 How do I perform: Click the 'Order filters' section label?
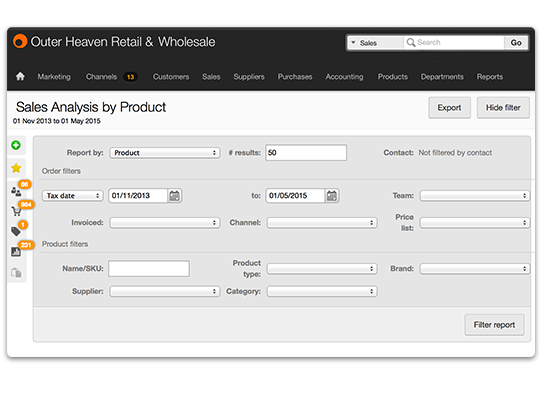[61, 171]
